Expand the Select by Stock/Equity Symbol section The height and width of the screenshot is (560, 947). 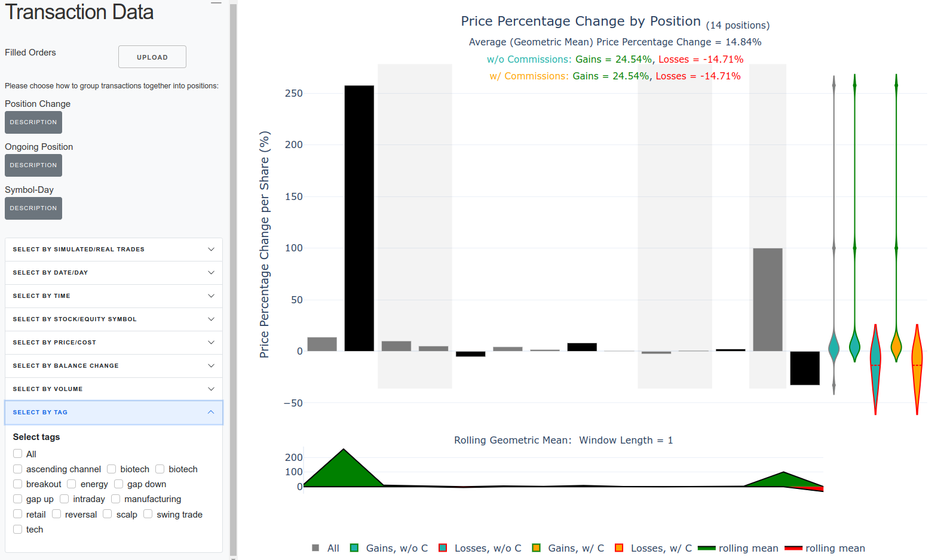[114, 319]
